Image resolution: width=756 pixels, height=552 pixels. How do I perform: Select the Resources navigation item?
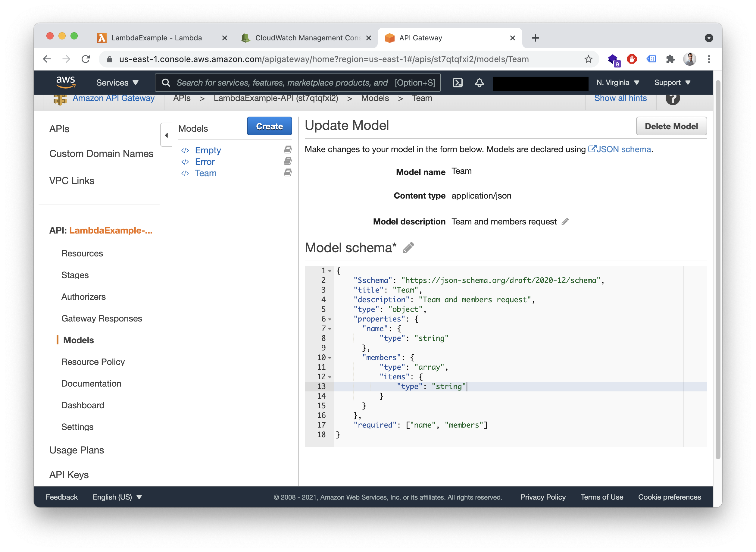click(x=82, y=253)
